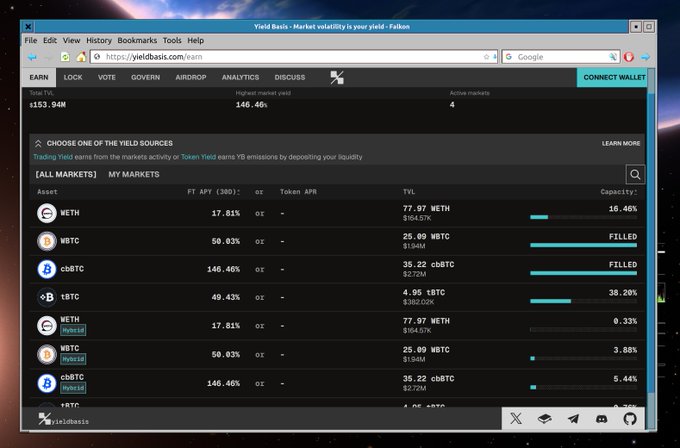Click the WBTC token icon in second row
Viewport: 680px width, 448px height.
tap(47, 241)
